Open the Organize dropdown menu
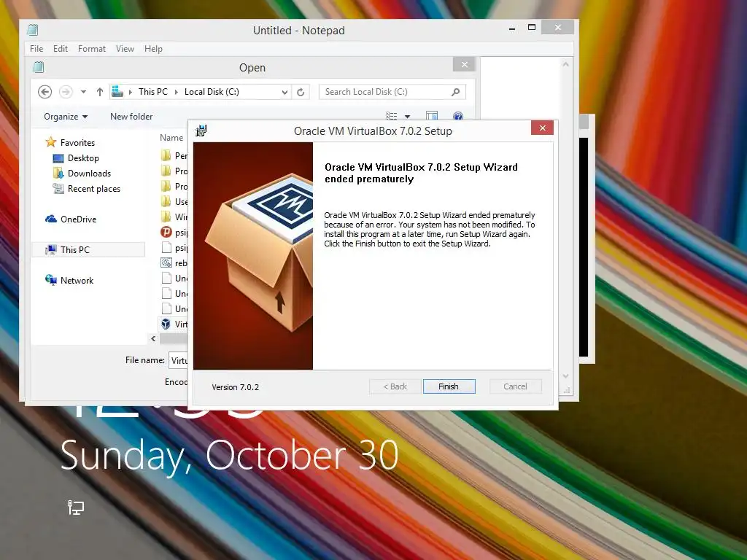 [x=66, y=117]
